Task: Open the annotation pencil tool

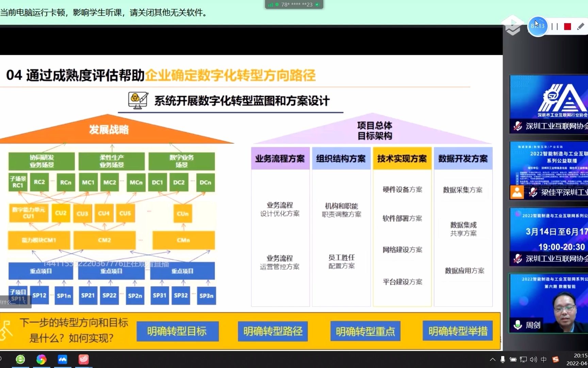Action: pos(580,26)
